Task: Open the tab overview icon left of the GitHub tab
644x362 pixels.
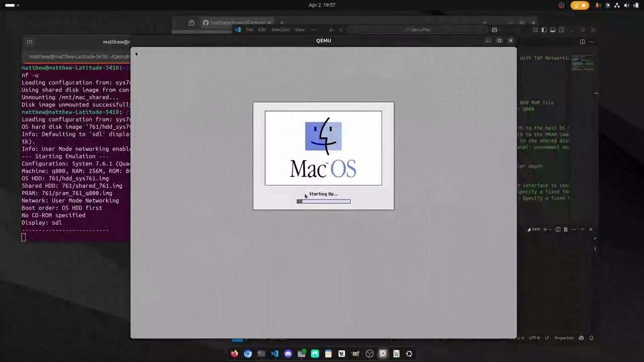Action: pos(191,23)
